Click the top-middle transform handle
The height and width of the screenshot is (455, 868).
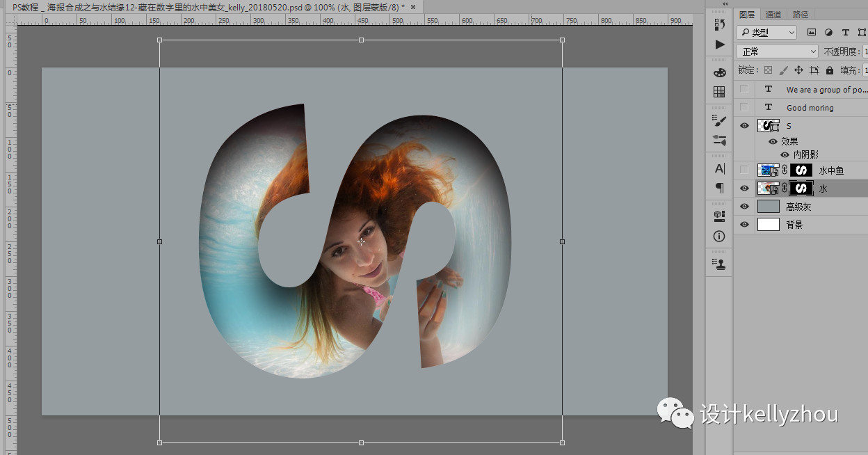361,40
